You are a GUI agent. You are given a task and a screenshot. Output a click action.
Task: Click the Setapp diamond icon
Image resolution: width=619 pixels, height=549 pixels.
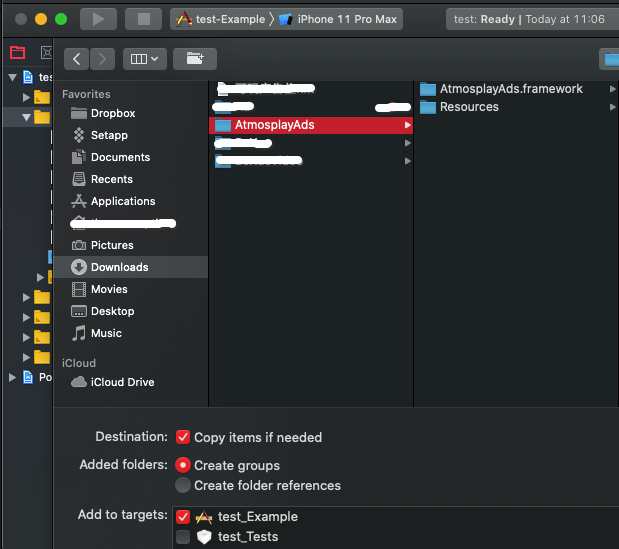click(x=79, y=135)
